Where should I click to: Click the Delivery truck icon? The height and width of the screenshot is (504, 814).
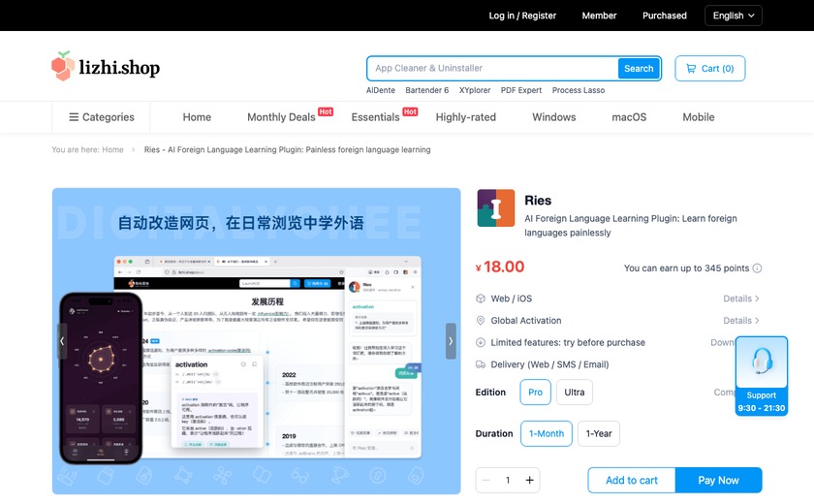(x=481, y=364)
